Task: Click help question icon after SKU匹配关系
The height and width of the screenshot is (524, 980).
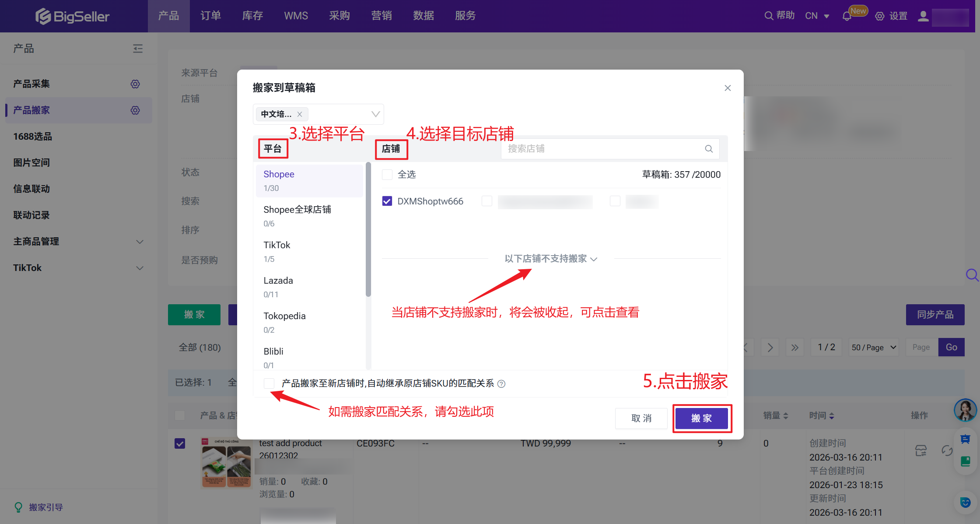Action: point(502,384)
